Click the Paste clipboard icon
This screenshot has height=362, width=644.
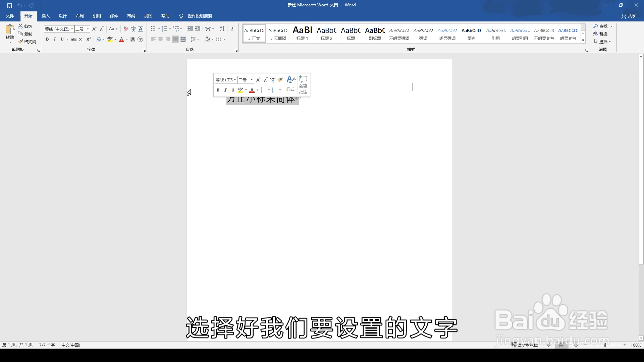10,30
